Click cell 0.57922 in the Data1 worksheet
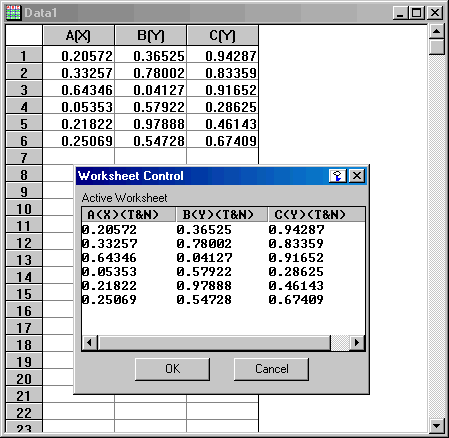Screen dimensions: 449x438 tap(151, 106)
